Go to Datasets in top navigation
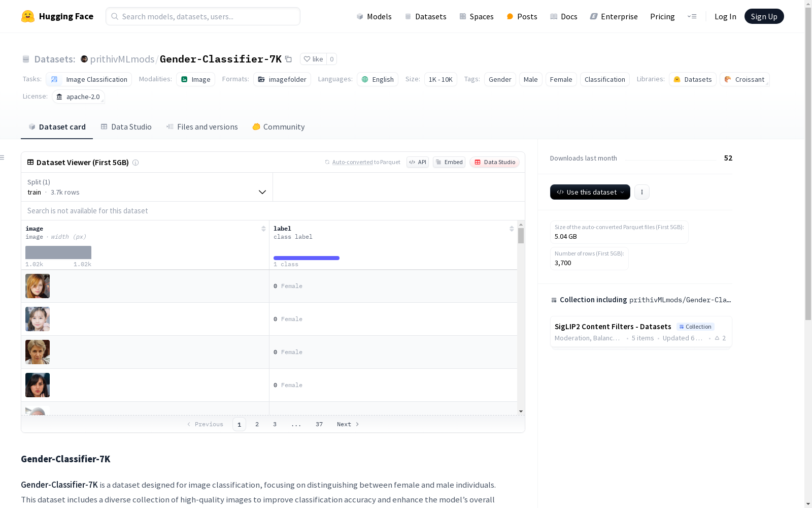The height and width of the screenshot is (508, 812). (x=425, y=16)
